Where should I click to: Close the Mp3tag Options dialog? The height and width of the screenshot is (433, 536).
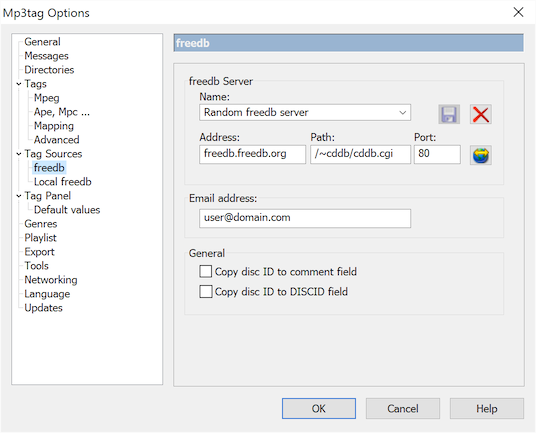[x=518, y=12]
